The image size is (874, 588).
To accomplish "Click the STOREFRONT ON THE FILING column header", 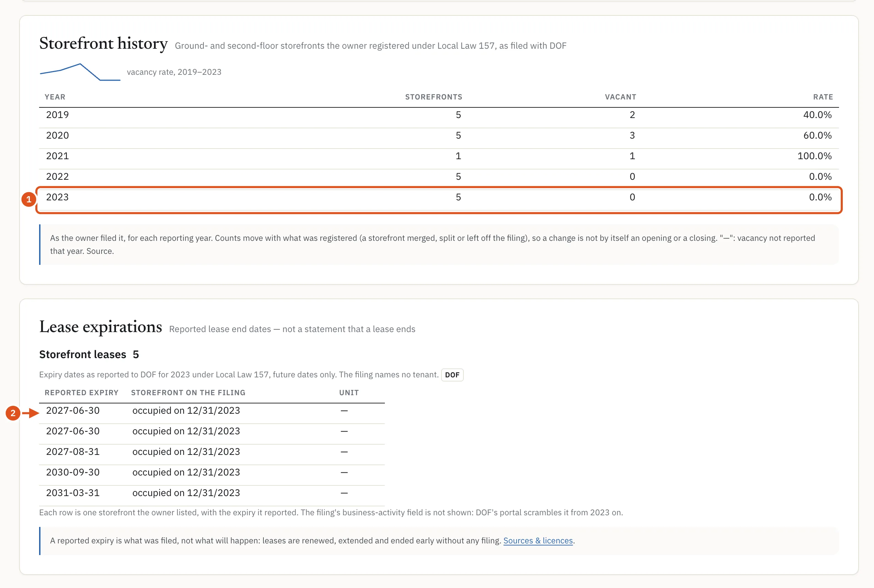I will point(188,392).
